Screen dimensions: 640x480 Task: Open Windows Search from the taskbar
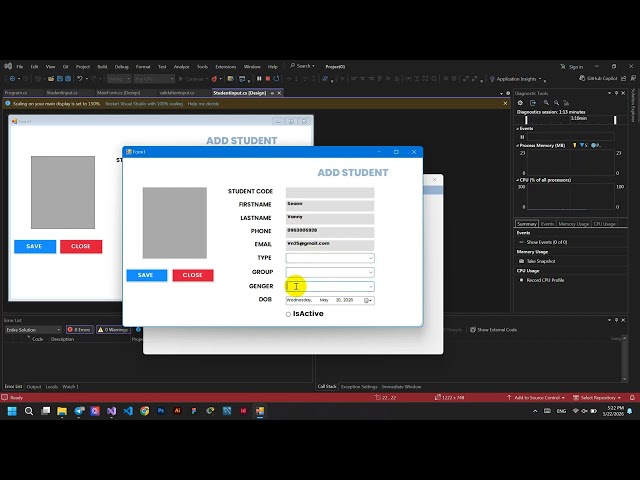click(29, 411)
